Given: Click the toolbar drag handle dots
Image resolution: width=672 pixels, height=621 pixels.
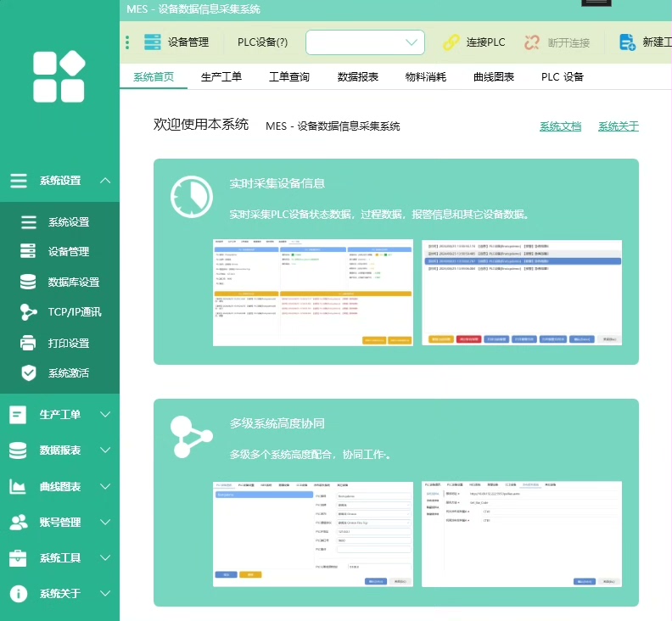Looking at the screenshot, I should [127, 42].
